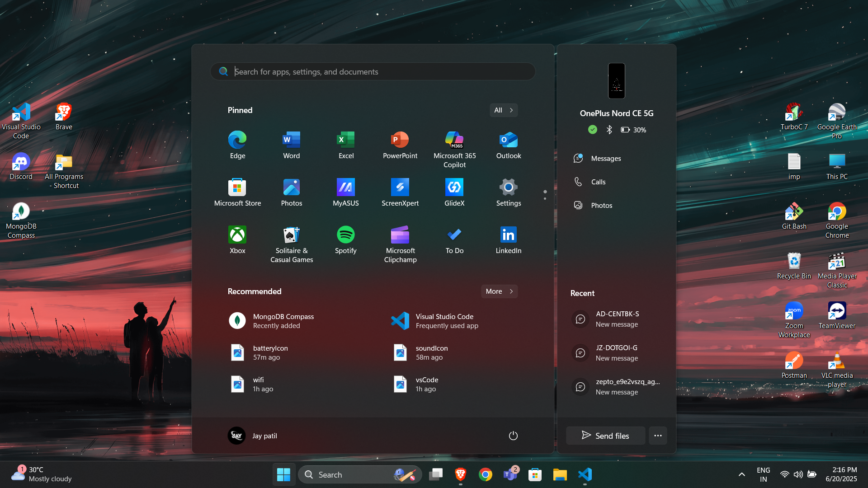Open AD-CENTBK-S new message
Viewport: 868px width, 488px height.
[617, 319]
